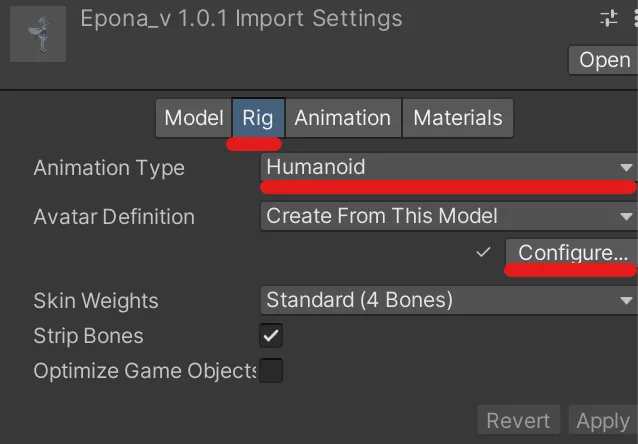638x444 pixels.
Task: Expand the Avatar Definition dropdown
Action: pyautogui.click(x=449, y=216)
